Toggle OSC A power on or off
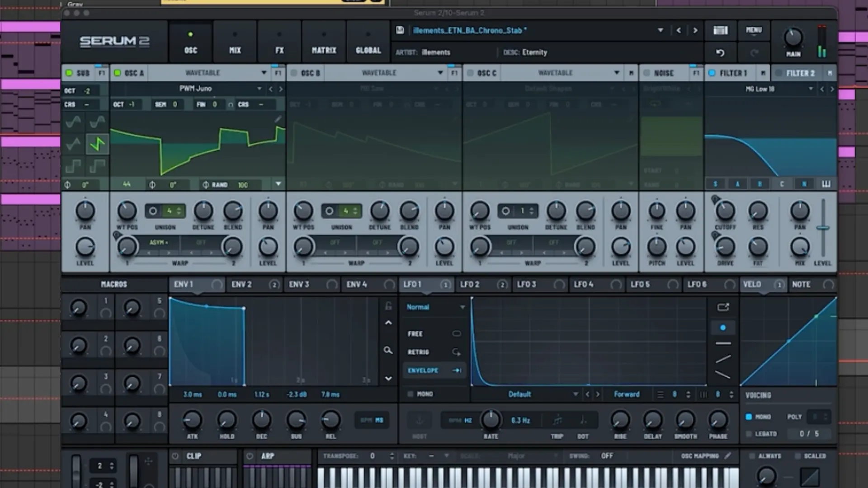Viewport: 868px width, 488px height. (117, 73)
